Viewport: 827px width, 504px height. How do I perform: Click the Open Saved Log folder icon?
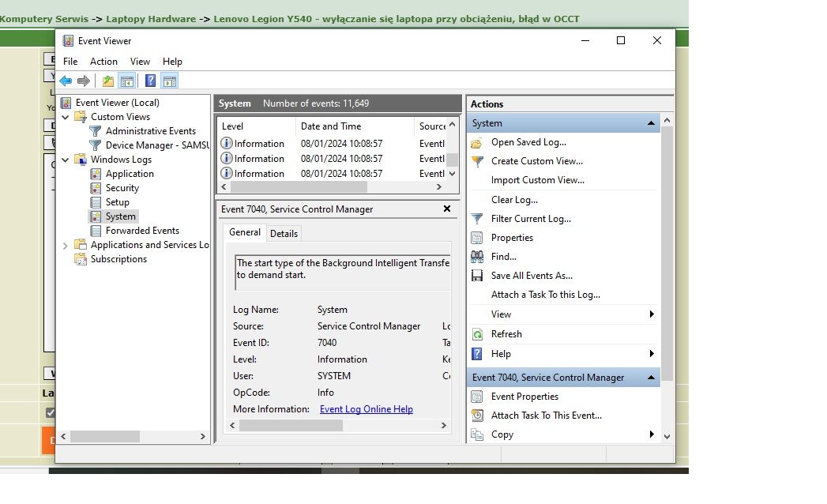[x=477, y=143]
